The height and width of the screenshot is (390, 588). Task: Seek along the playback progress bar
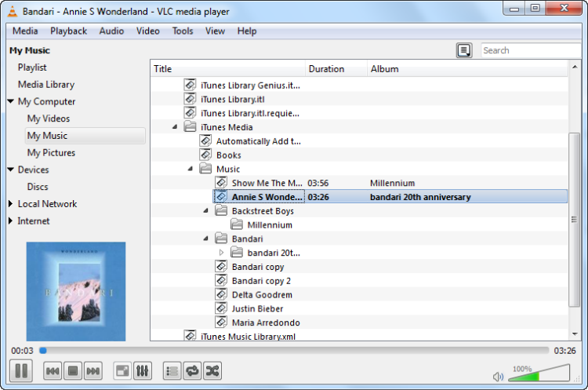click(294, 351)
